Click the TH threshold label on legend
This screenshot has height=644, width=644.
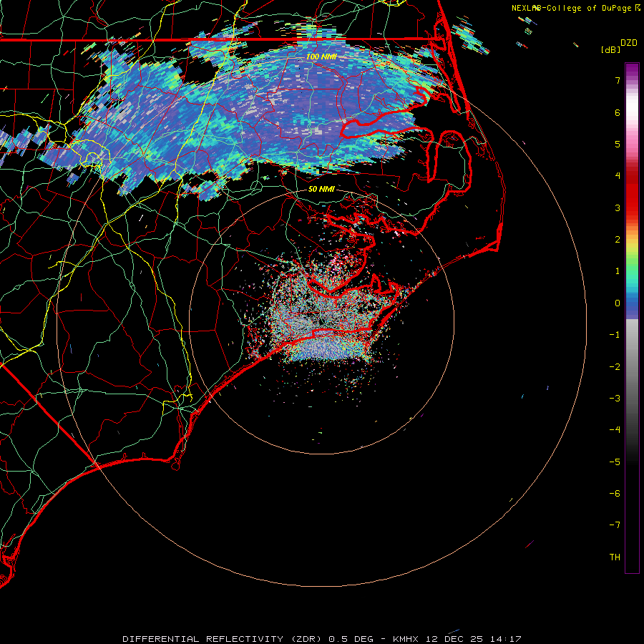pos(615,557)
